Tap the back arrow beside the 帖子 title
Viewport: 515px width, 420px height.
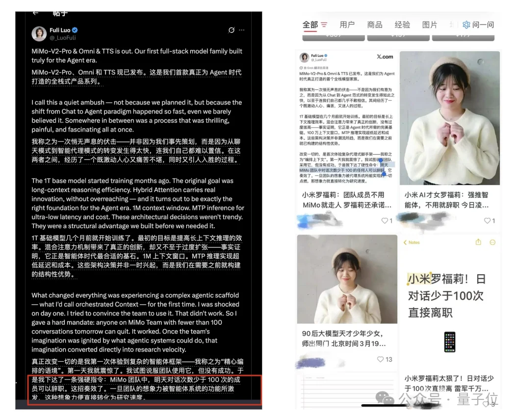pos(34,13)
